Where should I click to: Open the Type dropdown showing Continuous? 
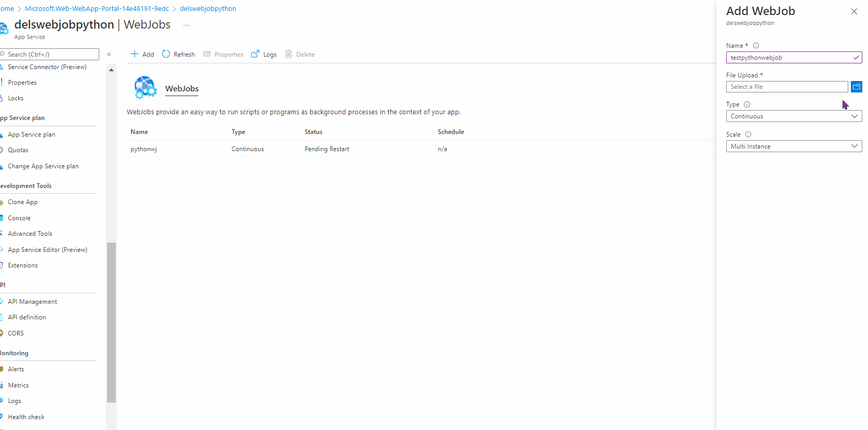[794, 116]
